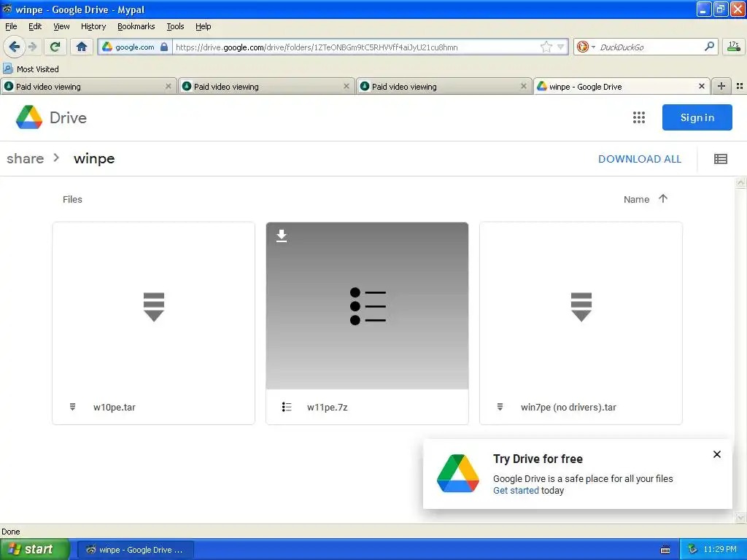
Task: Click the Get started link
Action: point(516,491)
